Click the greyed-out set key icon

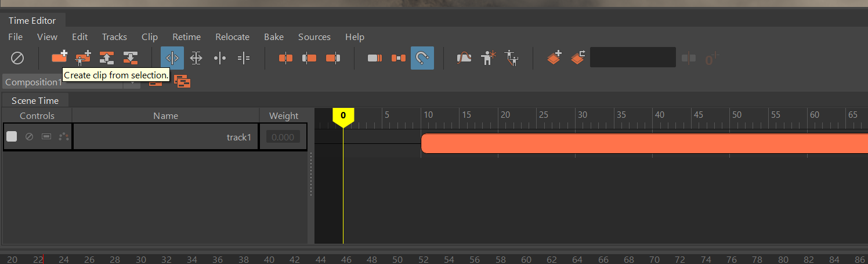689,58
